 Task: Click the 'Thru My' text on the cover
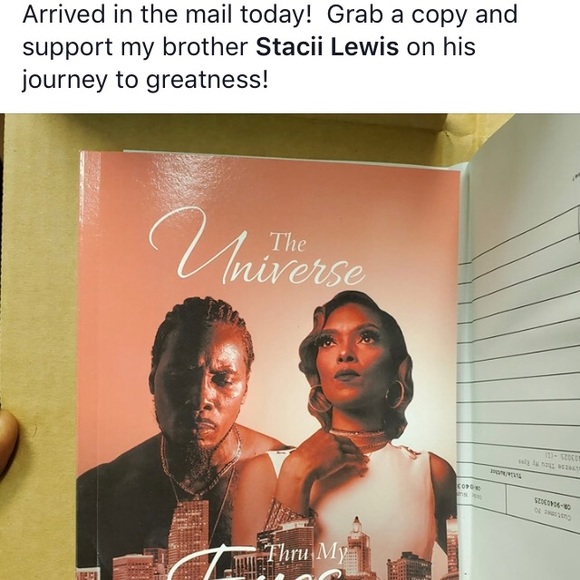pyautogui.click(x=307, y=554)
